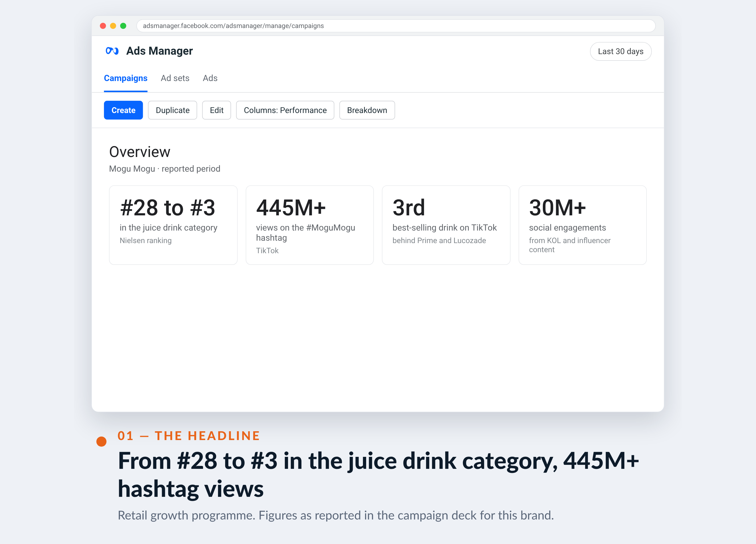Click the blue Create button
Image resolution: width=756 pixels, height=544 pixels.
pos(123,110)
